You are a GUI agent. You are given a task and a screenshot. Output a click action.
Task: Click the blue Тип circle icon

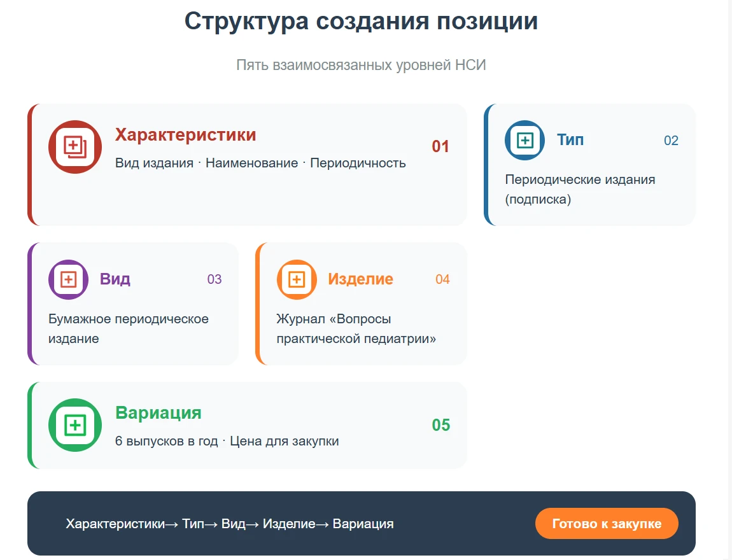coord(524,141)
